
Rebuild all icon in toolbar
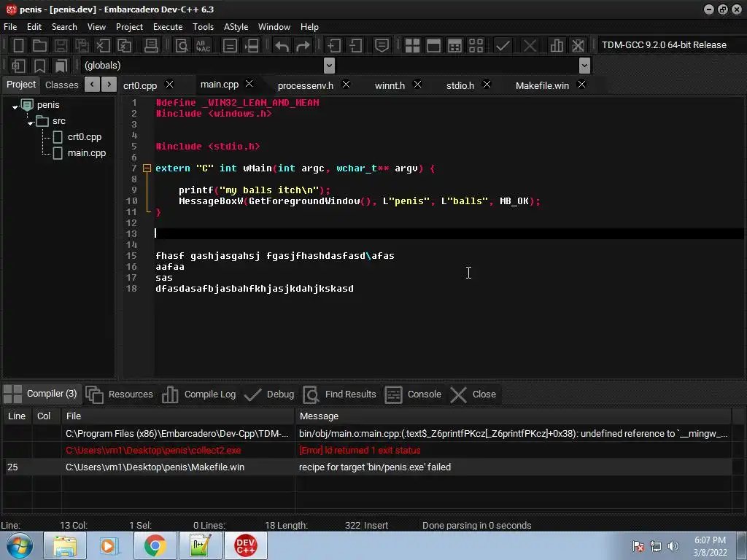pos(476,46)
